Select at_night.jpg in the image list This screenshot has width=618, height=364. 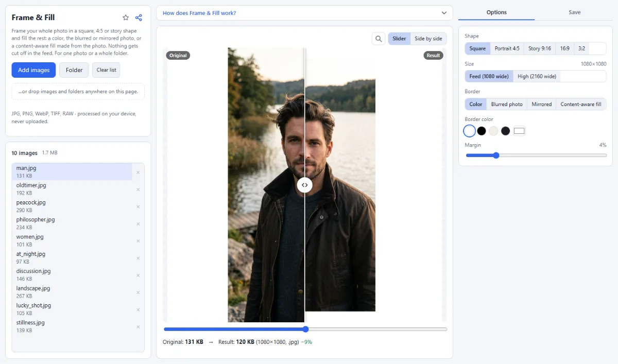pyautogui.click(x=72, y=258)
